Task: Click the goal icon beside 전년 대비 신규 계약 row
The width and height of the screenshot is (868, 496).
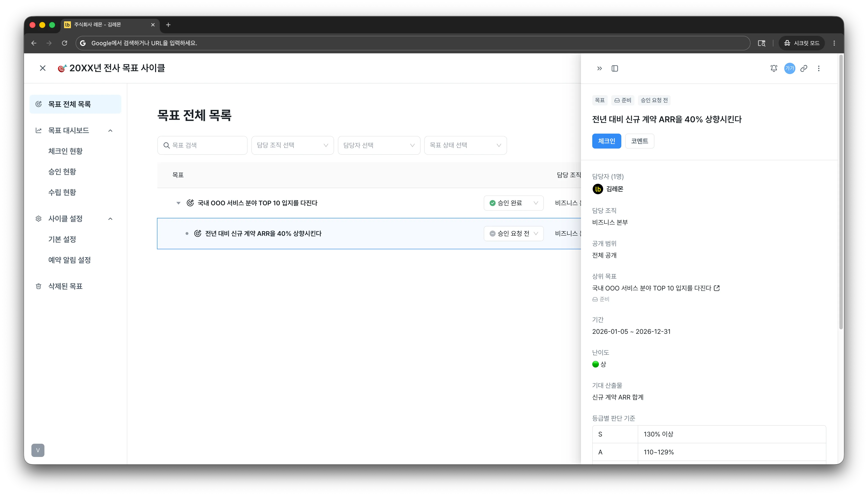Action: pyautogui.click(x=198, y=233)
